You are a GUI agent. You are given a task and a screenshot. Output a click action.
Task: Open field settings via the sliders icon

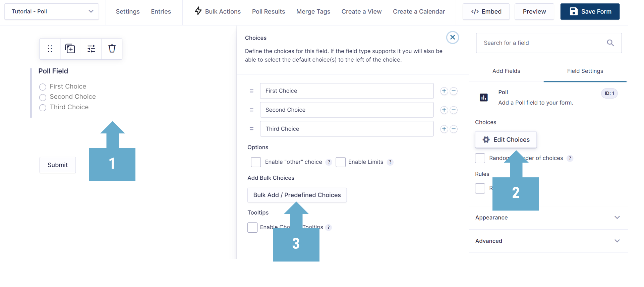pyautogui.click(x=91, y=49)
